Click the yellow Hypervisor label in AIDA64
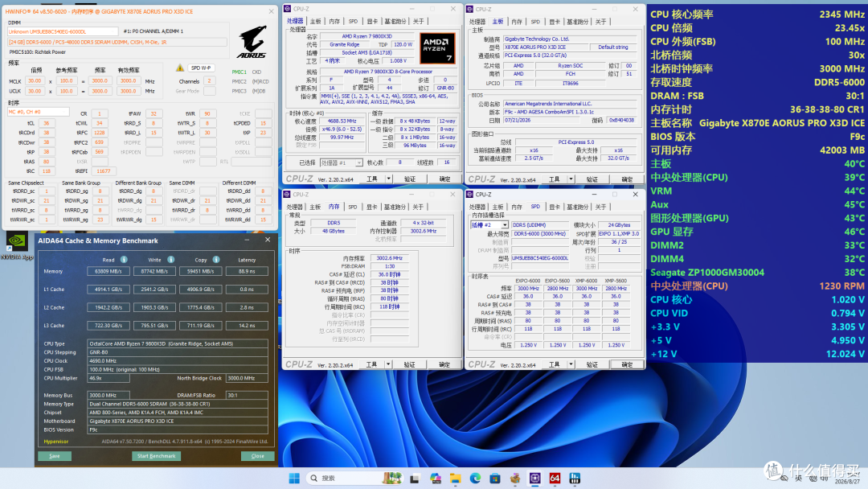This screenshot has width=868, height=489. (x=56, y=442)
